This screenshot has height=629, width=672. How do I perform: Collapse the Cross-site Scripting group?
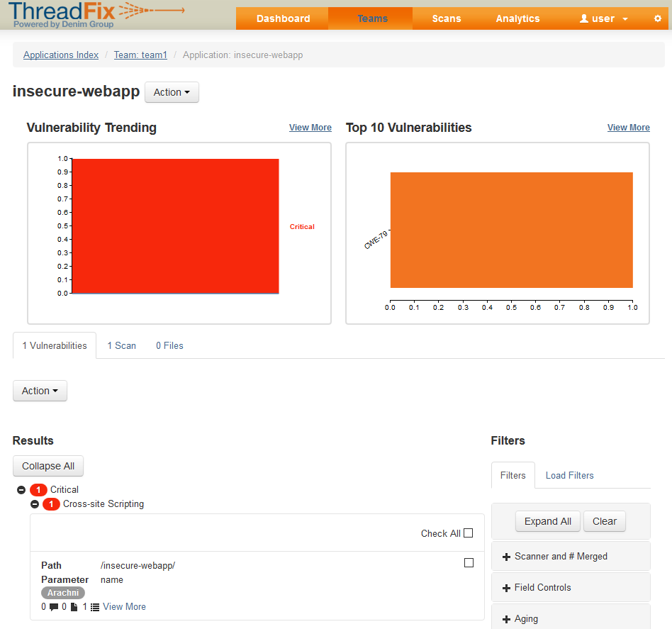[x=35, y=504]
